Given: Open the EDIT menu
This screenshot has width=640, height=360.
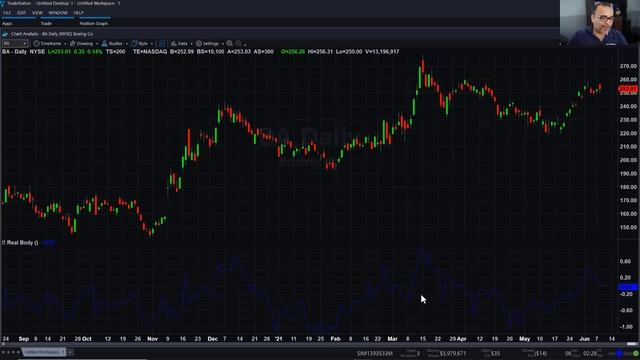Looking at the screenshot, I should click(x=21, y=13).
